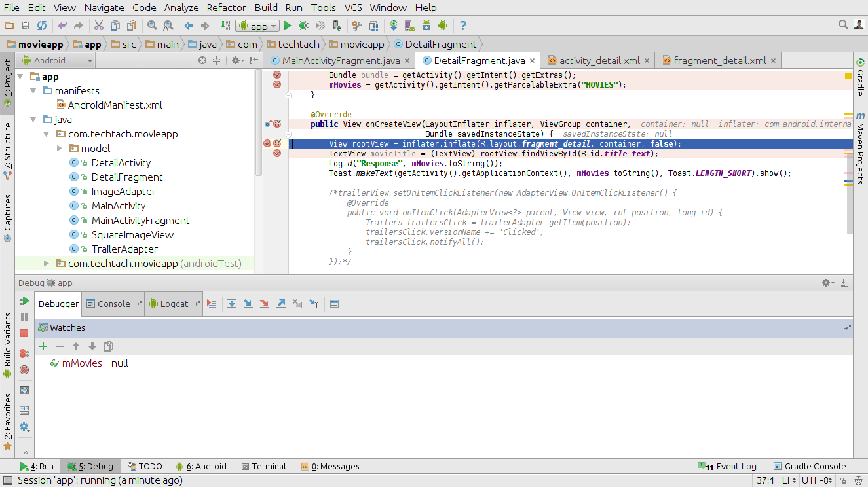
Task: Toggle breakpoint on the rootView inflate line
Action: [x=267, y=143]
